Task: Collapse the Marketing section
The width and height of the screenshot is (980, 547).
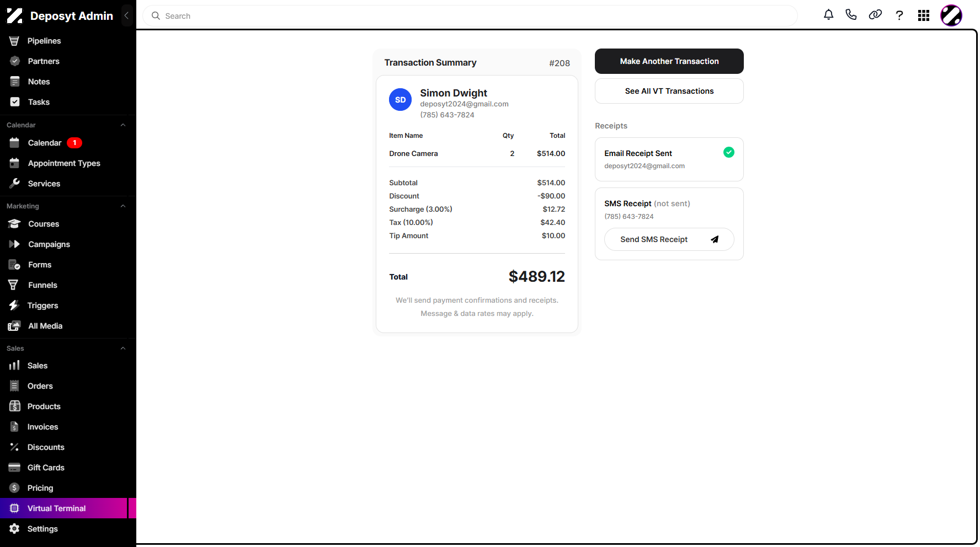Action: click(x=123, y=206)
